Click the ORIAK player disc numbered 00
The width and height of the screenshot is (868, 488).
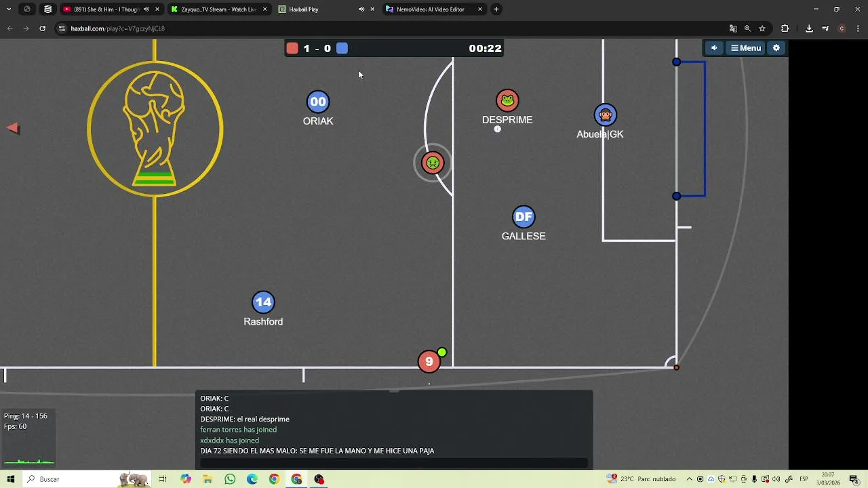tap(318, 102)
